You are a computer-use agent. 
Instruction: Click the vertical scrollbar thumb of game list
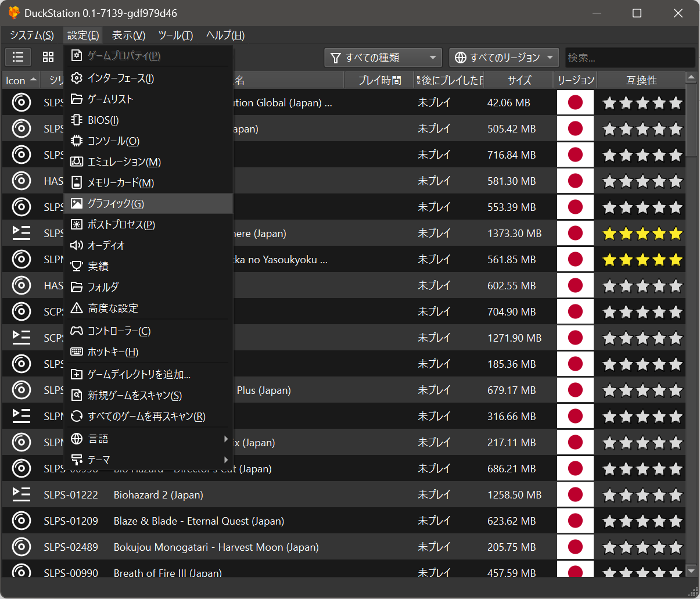691,121
